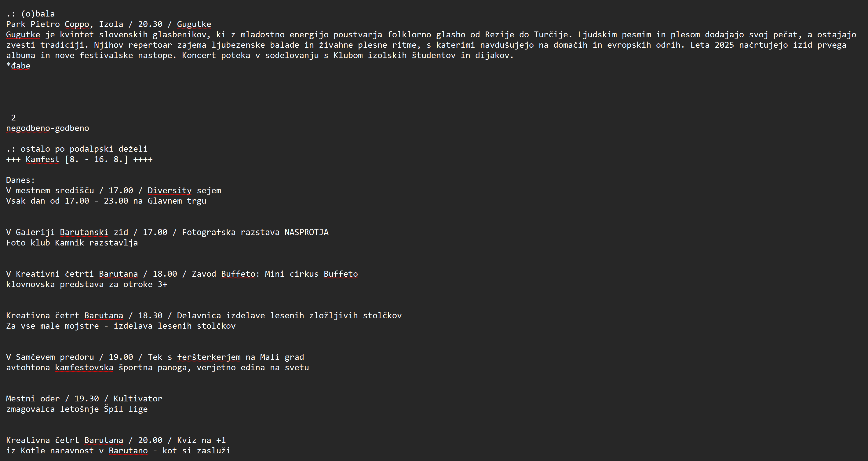This screenshot has width=868, height=461.
Task: Click the word "Delavnica" in the 18.30 line
Action: pyautogui.click(x=199, y=316)
